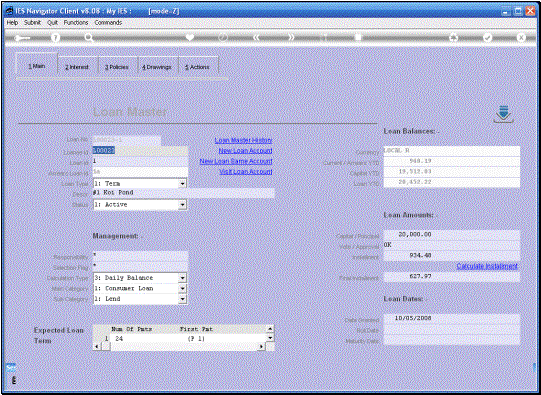Click the Instalment field showing 934.48
Screen dimensions: 541x395
[452, 256]
